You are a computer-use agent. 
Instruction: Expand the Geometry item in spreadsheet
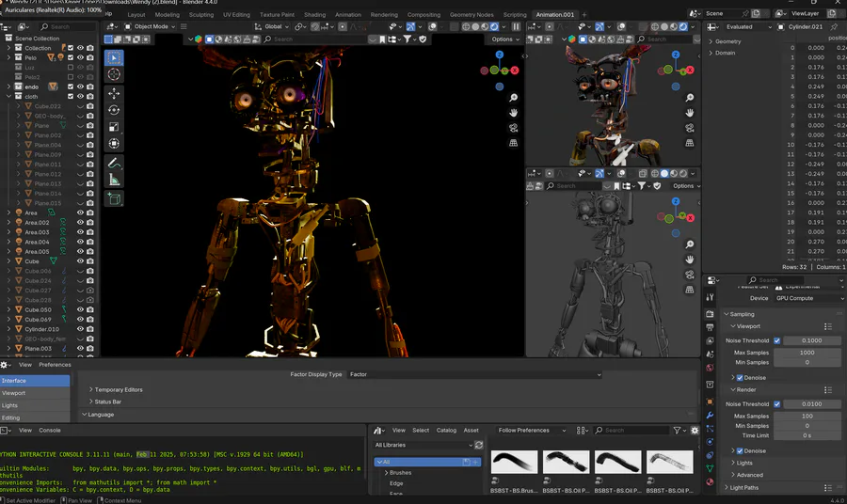[711, 41]
